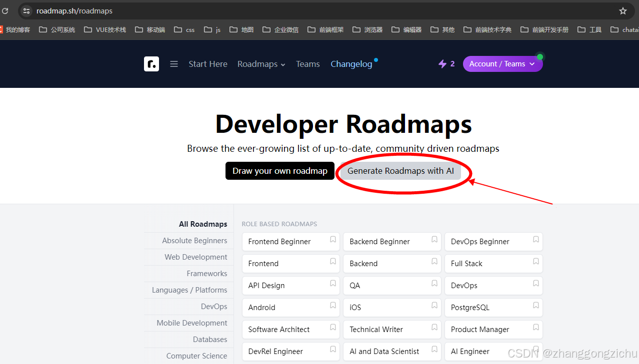This screenshot has width=639, height=364.
Task: Open the 前端框架 bookmarks folder
Action: pyautogui.click(x=325, y=29)
